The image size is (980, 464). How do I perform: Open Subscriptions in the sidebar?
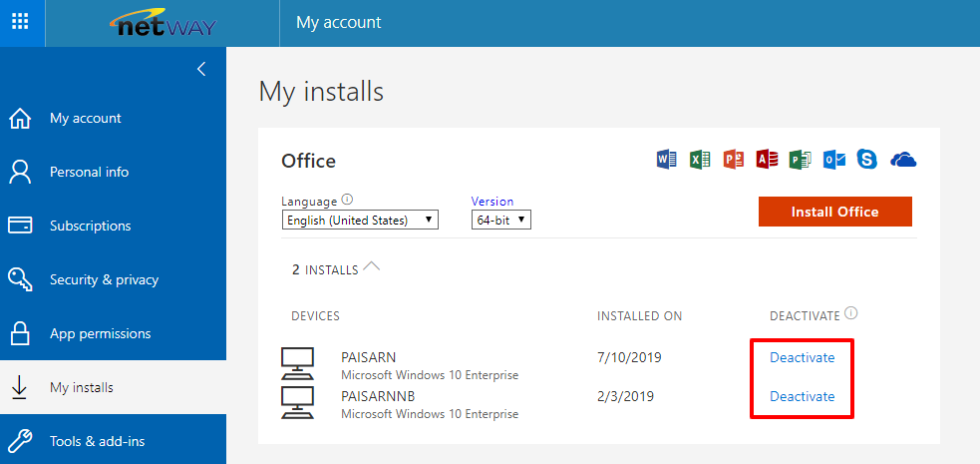pos(90,226)
